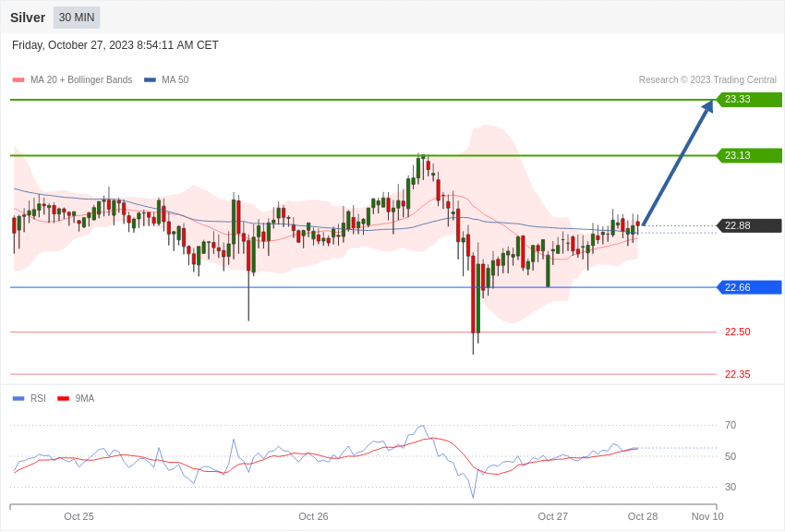Click the 23.33 green resistance price tag
This screenshot has height=532, width=785.
click(750, 99)
